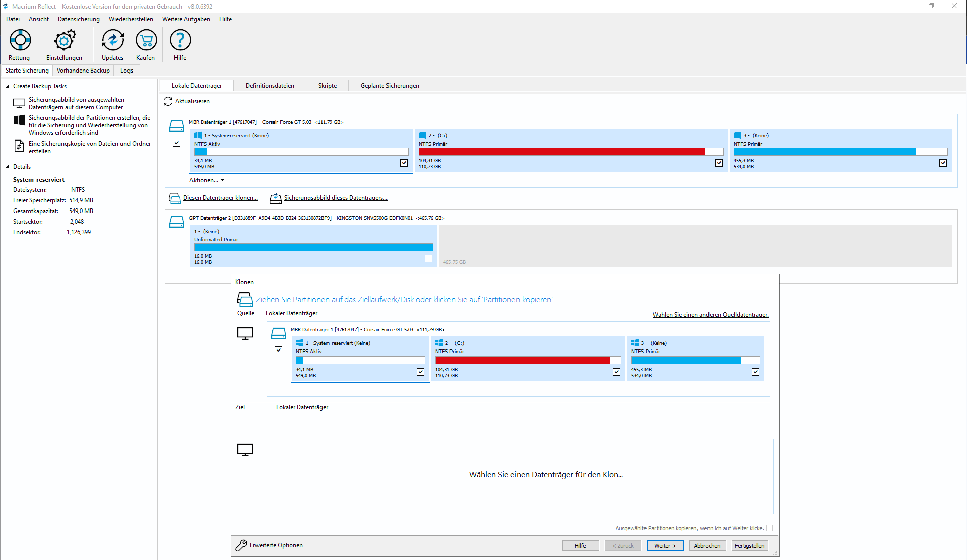967x560 pixels.
Task: Open Einstellungen gear icon in toolbar
Action: 65,40
